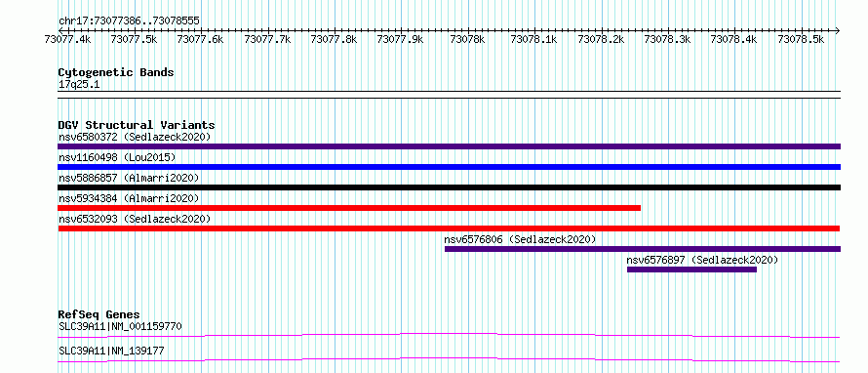Select the 17q25.1 cytogenetic band line

449,95
